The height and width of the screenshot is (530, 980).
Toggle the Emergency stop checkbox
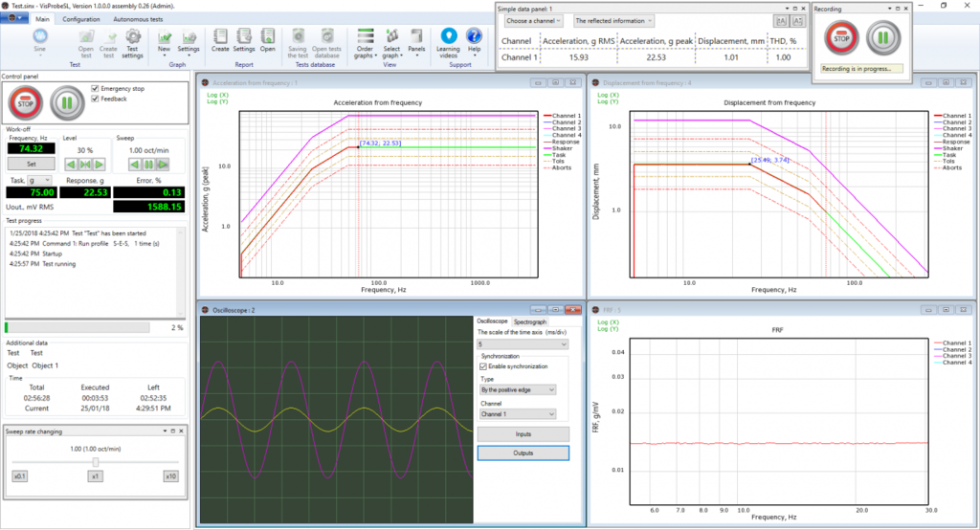click(x=95, y=89)
